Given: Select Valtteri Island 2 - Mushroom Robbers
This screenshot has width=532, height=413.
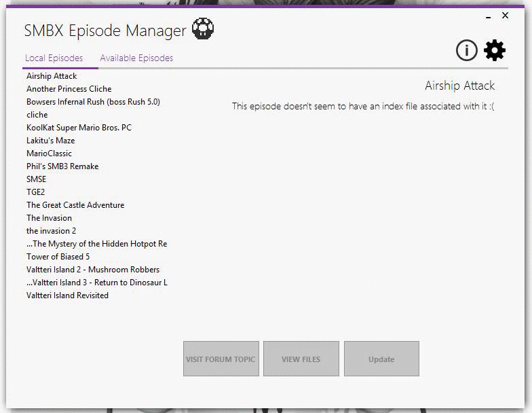Looking at the screenshot, I should [93, 270].
